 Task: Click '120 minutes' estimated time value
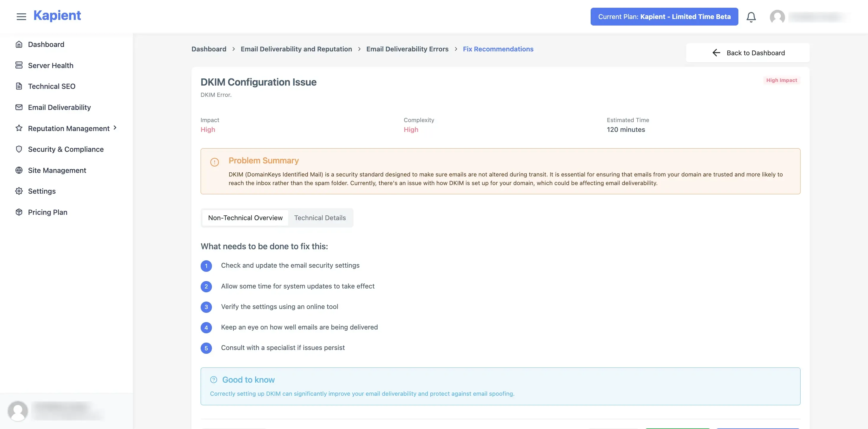626,130
